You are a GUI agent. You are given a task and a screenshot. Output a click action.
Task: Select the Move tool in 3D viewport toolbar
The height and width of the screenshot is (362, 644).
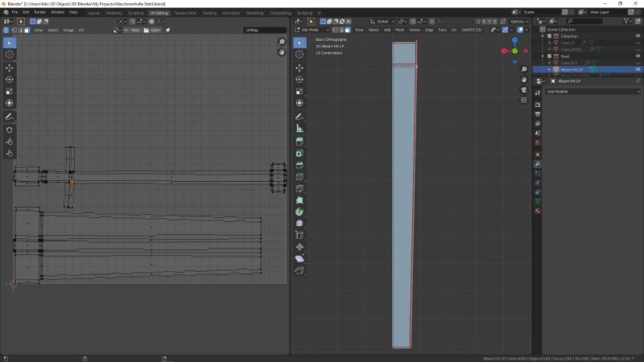(x=299, y=68)
